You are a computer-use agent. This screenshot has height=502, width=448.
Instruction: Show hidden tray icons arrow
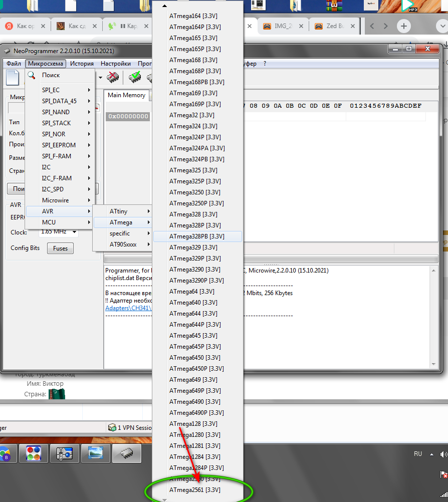pyautogui.click(x=431, y=454)
